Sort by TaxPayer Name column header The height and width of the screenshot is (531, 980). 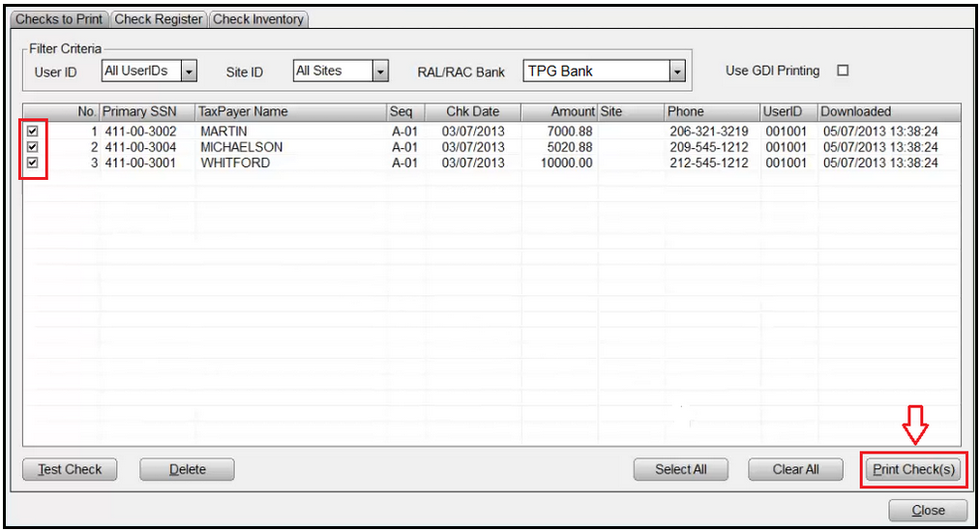coord(290,111)
